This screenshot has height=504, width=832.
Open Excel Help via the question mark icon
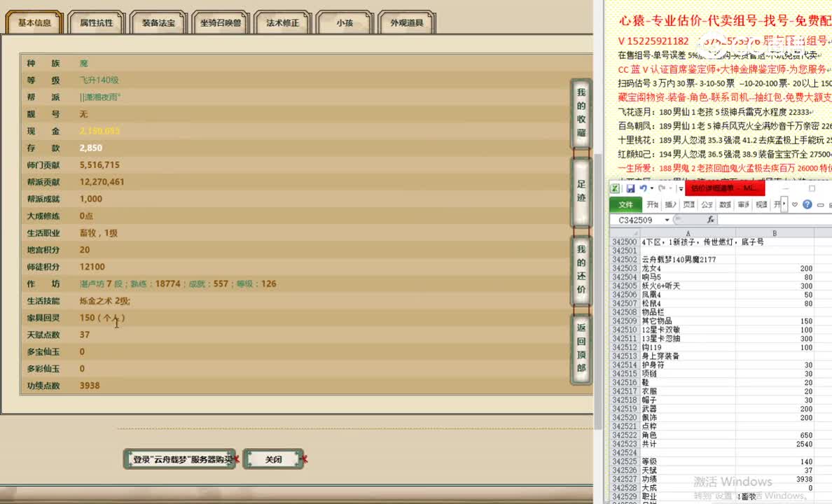pos(807,204)
